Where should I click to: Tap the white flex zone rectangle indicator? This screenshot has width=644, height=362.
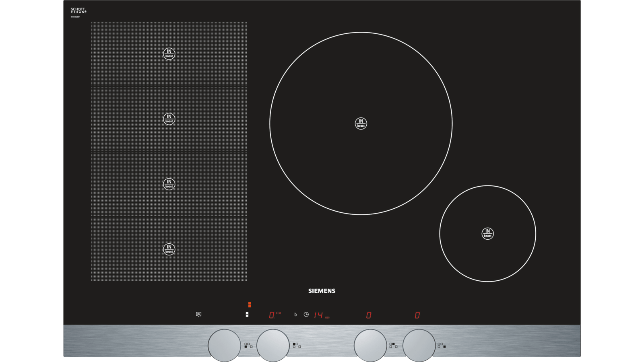[x=247, y=315]
